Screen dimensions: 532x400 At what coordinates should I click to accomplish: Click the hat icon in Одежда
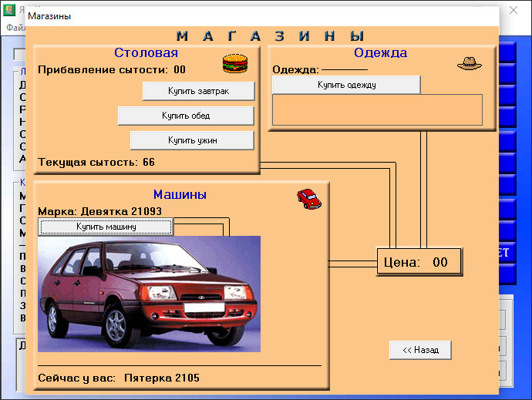(469, 65)
